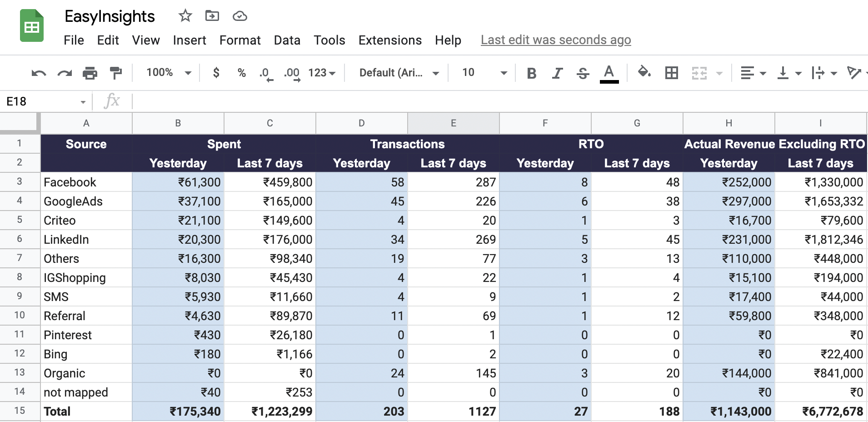The width and height of the screenshot is (868, 422).
Task: Open the Borders tool
Action: [672, 72]
